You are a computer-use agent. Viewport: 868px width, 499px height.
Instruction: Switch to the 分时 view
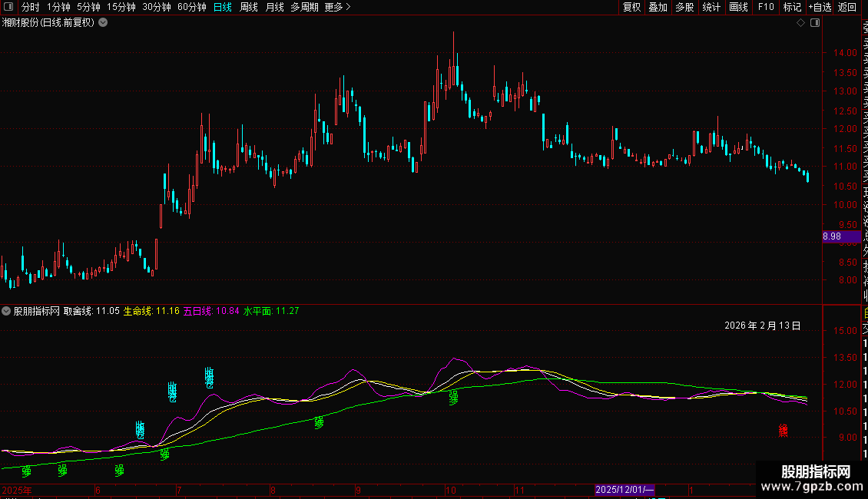[x=31, y=8]
